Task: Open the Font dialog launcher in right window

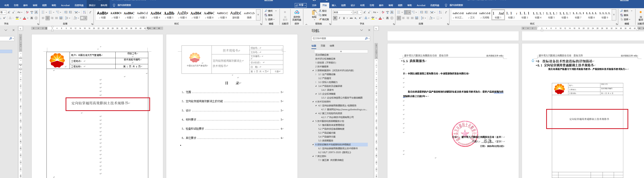Action: [x=394, y=24]
